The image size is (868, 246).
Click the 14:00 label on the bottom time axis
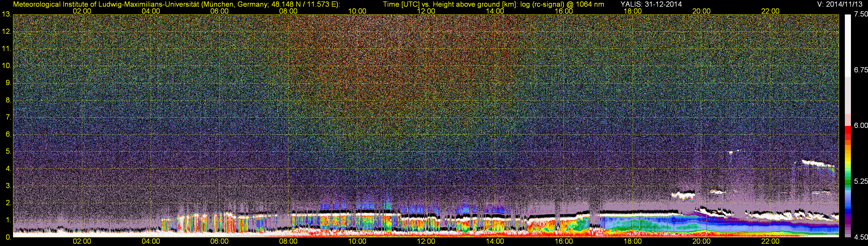pos(495,241)
